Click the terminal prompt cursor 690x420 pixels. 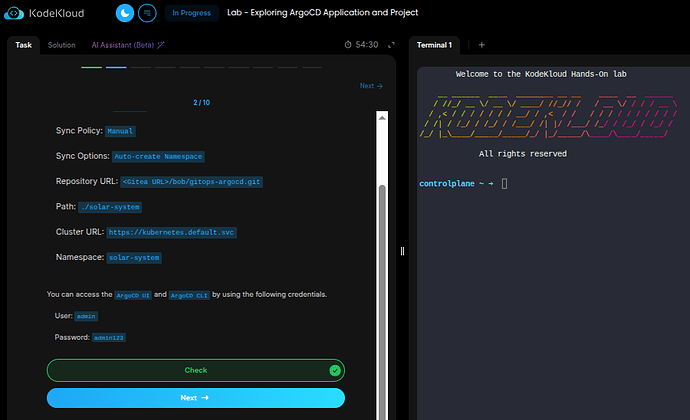click(504, 184)
